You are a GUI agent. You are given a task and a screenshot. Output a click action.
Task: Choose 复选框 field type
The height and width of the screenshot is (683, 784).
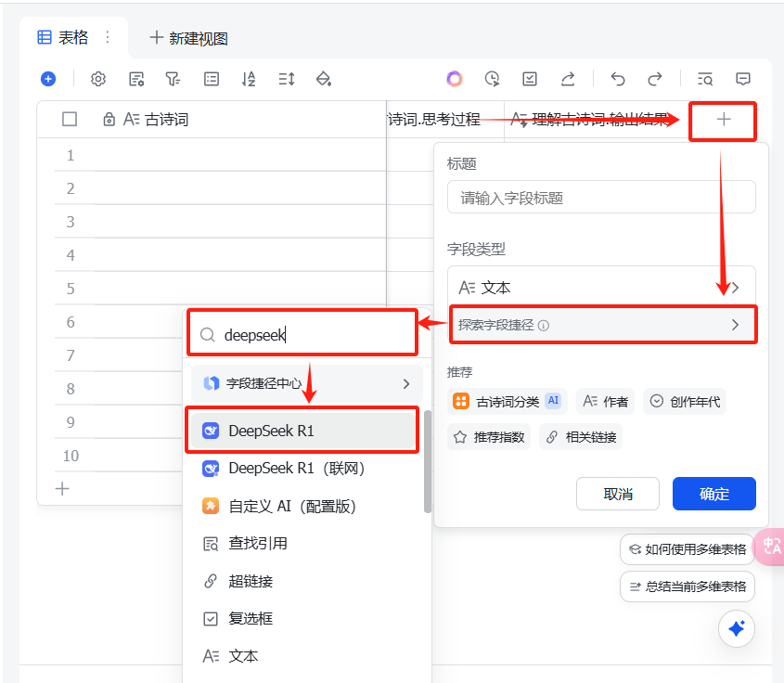coord(302,618)
